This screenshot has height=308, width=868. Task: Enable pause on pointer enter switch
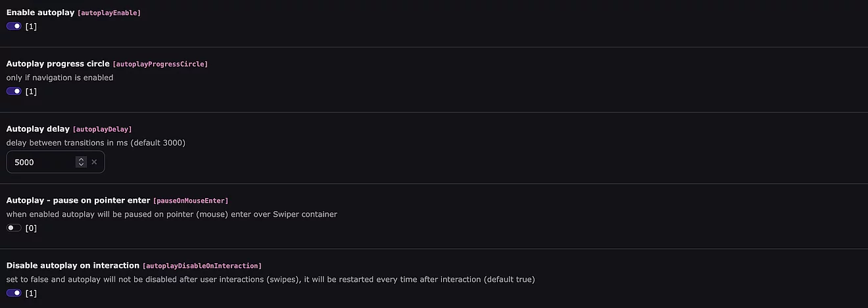14,228
